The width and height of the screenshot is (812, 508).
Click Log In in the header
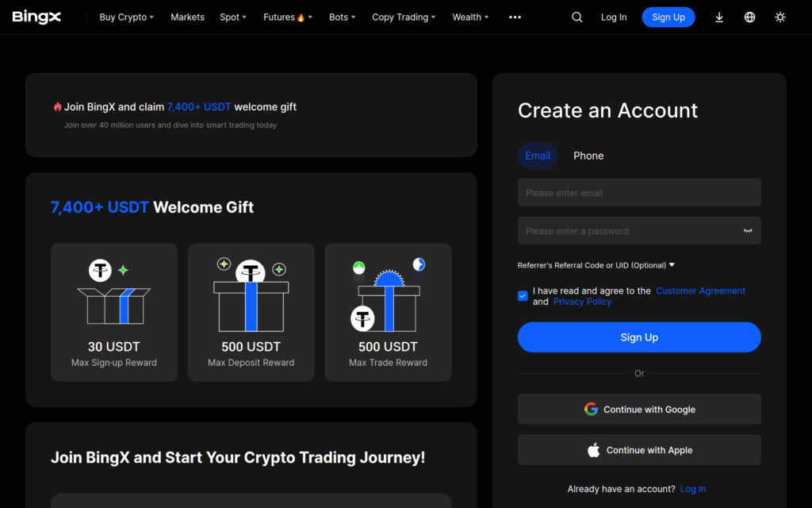(614, 17)
